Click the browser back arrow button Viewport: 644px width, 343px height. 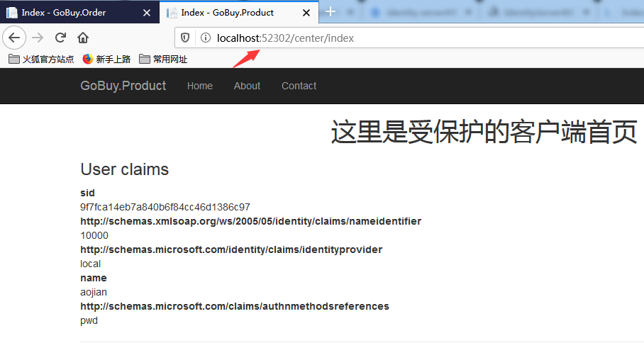(14, 38)
